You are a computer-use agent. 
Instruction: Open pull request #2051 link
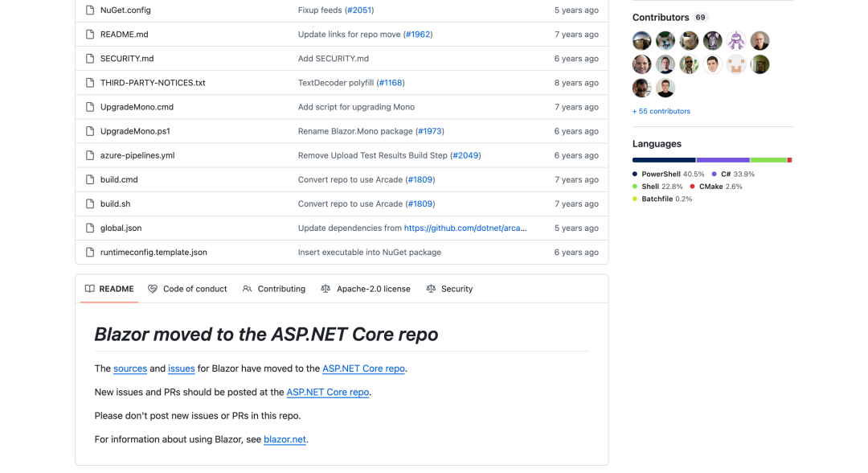coord(359,10)
